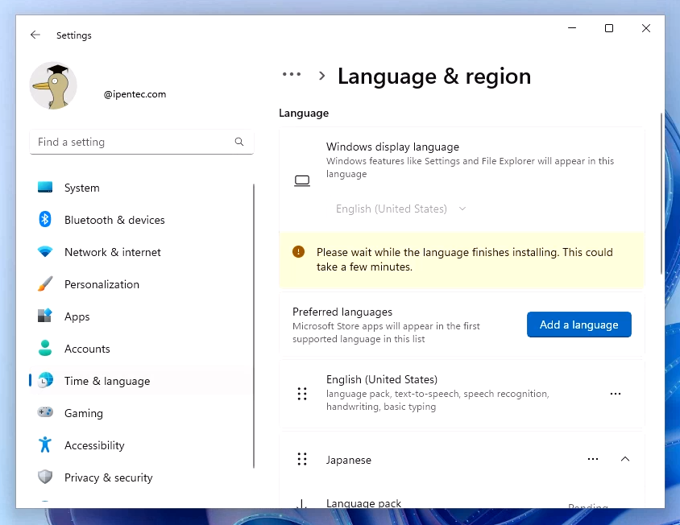Click the Personalization paintbrush icon
This screenshot has height=525, width=680.
point(45,284)
